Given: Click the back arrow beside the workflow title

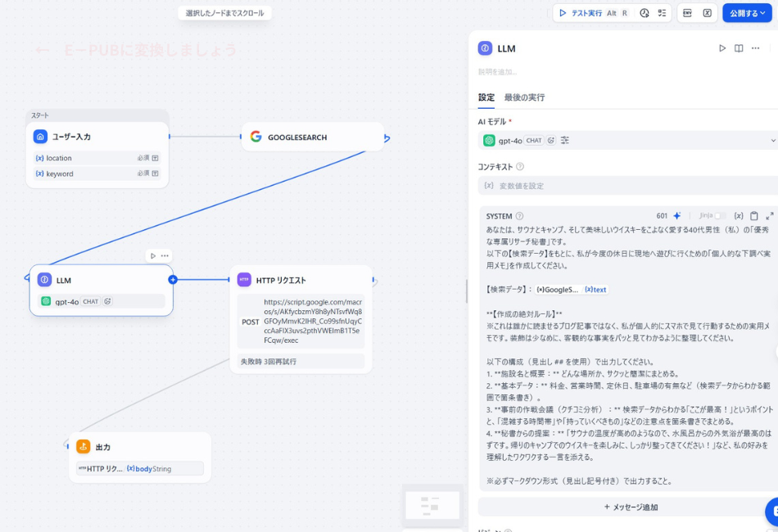Looking at the screenshot, I should (41, 51).
